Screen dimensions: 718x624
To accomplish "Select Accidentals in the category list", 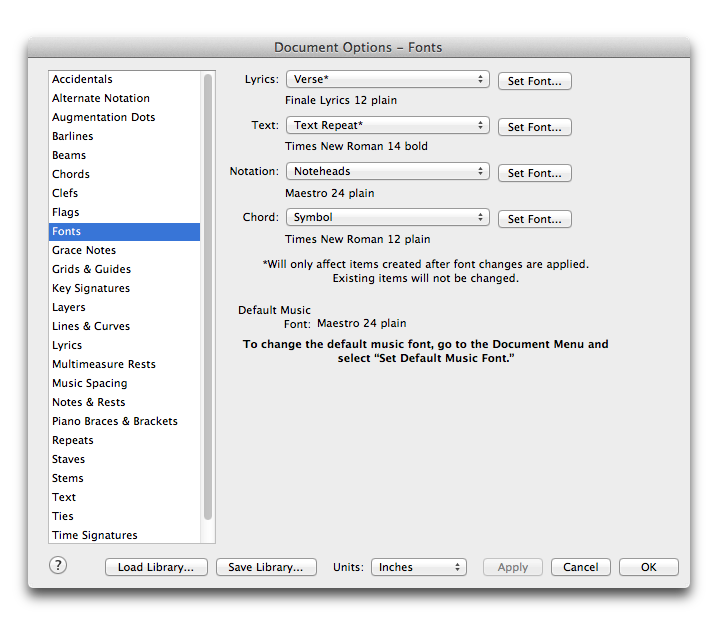I will 124,79.
